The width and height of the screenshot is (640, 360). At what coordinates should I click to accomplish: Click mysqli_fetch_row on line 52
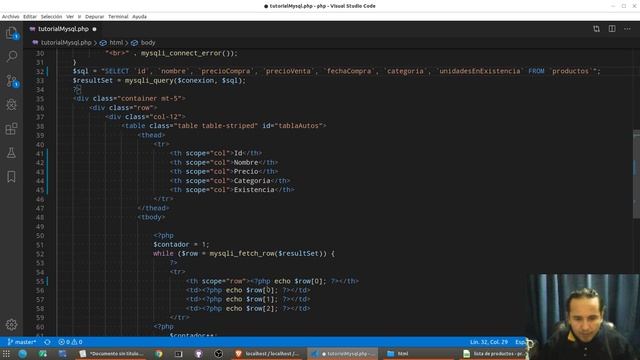click(242, 253)
